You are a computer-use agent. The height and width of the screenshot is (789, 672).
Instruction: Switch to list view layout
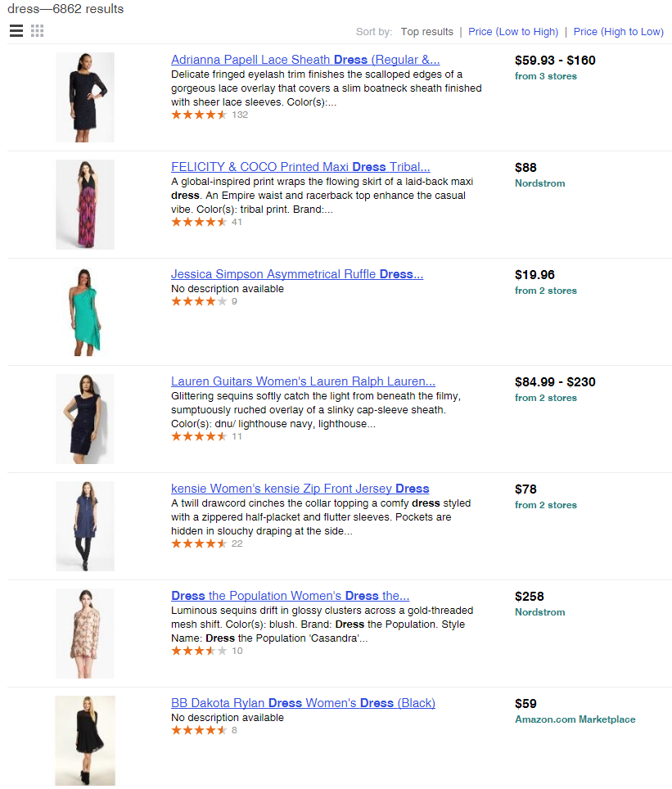tap(16, 31)
